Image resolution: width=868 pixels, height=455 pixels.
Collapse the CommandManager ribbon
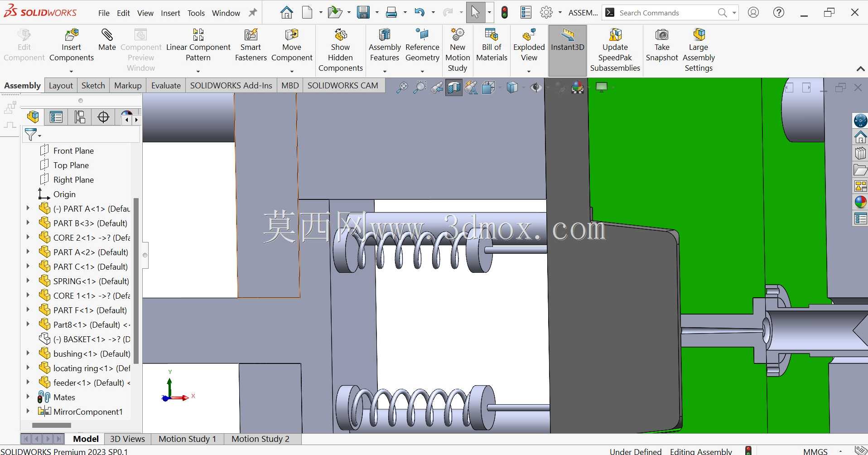click(860, 69)
